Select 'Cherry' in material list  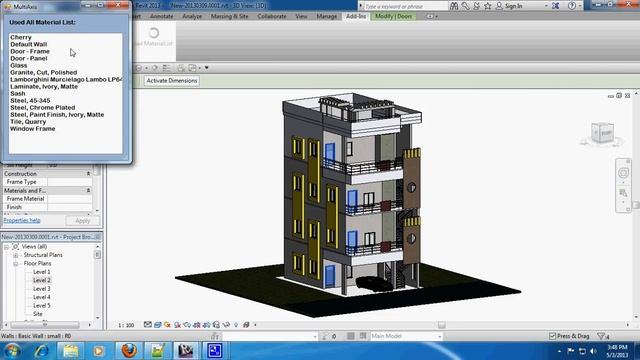click(21, 37)
